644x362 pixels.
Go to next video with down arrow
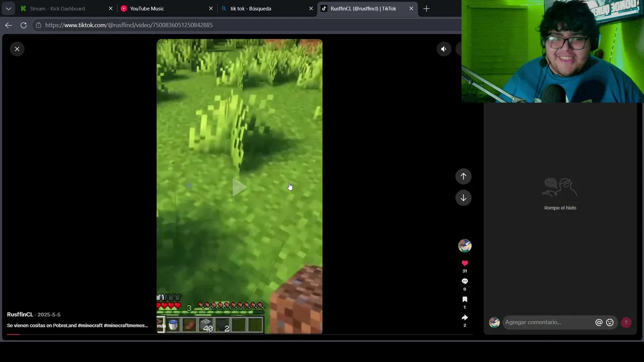pos(463,198)
